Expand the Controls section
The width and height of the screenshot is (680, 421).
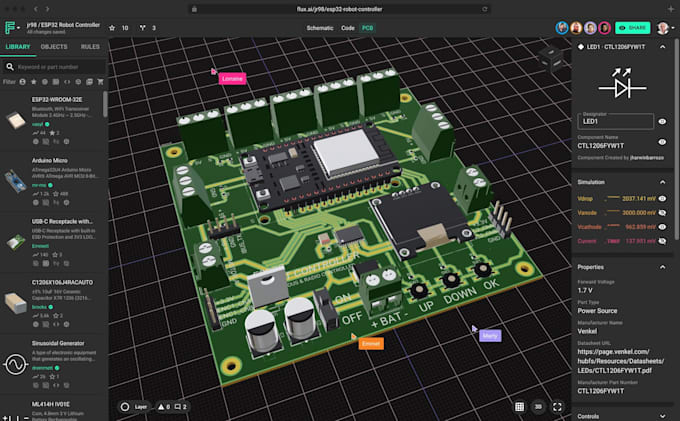tap(663, 416)
